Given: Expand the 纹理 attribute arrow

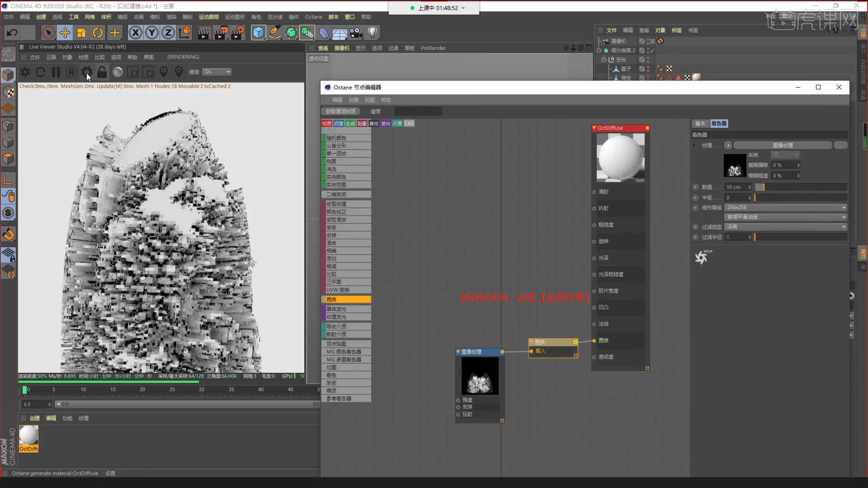Looking at the screenshot, I should coord(694,145).
